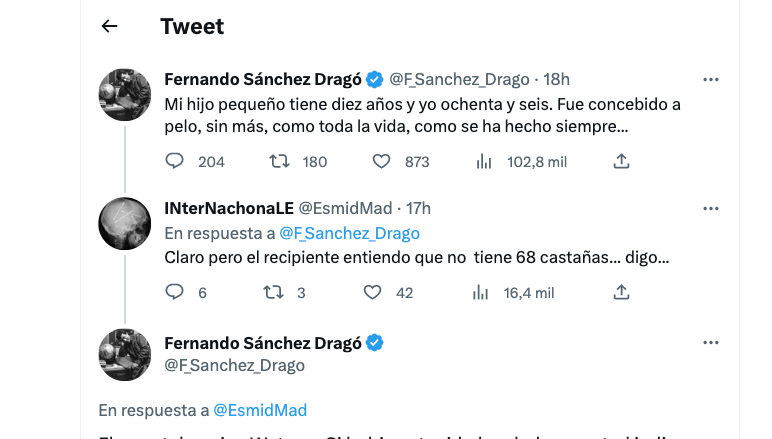Like the tweet with 873 likes
The width and height of the screenshot is (772, 439).
point(381,161)
